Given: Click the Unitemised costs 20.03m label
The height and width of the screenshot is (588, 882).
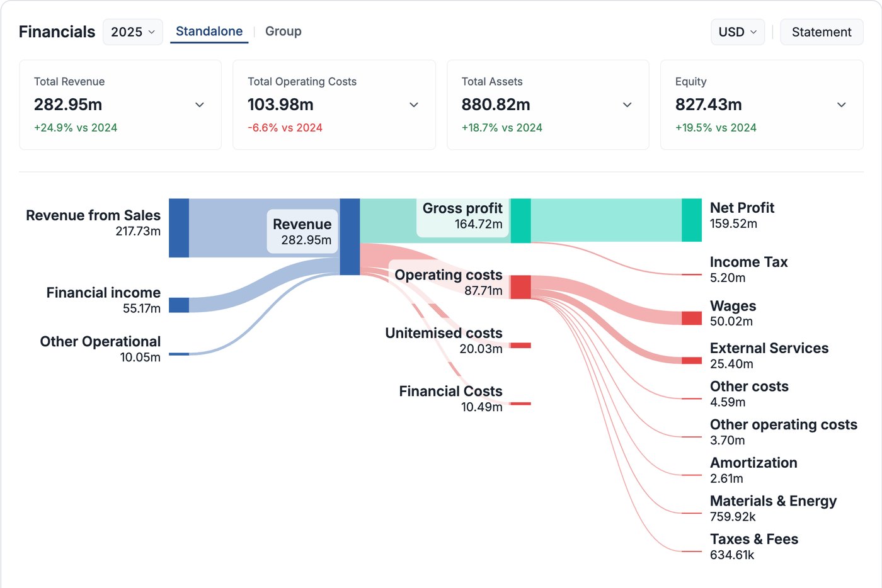Looking at the screenshot, I should (444, 341).
